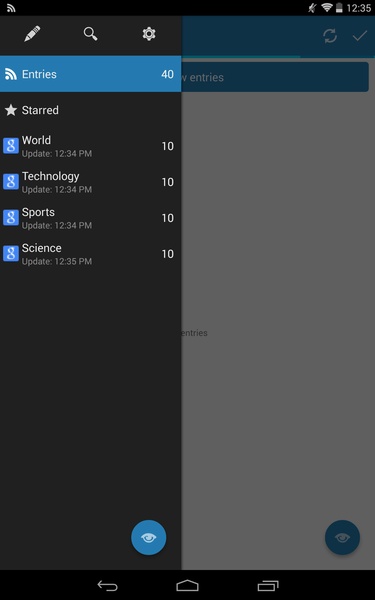Click 'Update: 12:35 PM' under Science
The height and width of the screenshot is (600, 375).
[57, 262]
